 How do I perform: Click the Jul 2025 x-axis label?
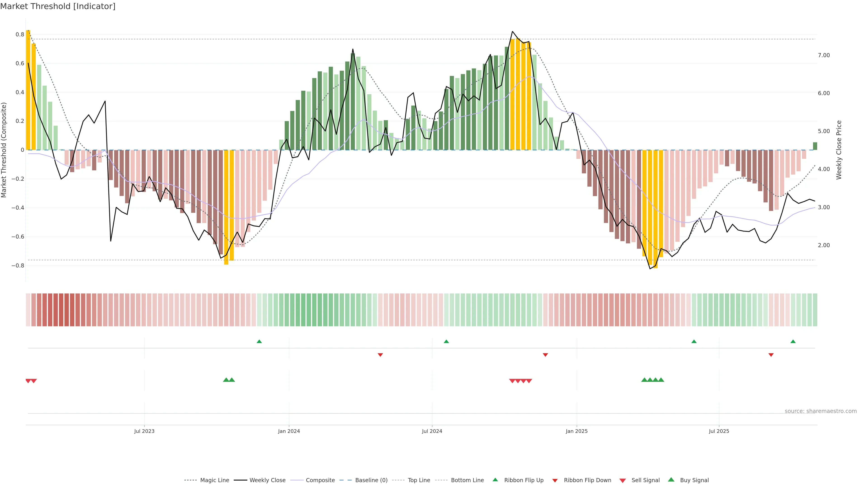coord(719,431)
